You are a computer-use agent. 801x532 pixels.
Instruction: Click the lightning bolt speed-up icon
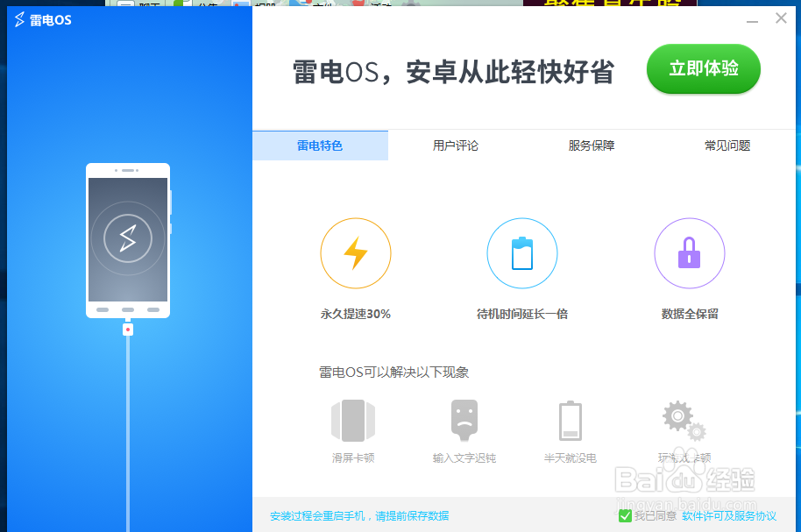[356, 253]
